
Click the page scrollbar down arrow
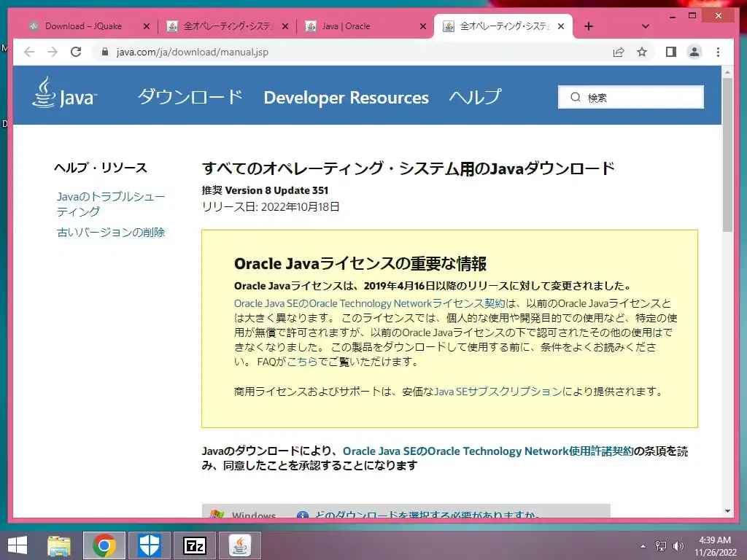pyautogui.click(x=727, y=511)
